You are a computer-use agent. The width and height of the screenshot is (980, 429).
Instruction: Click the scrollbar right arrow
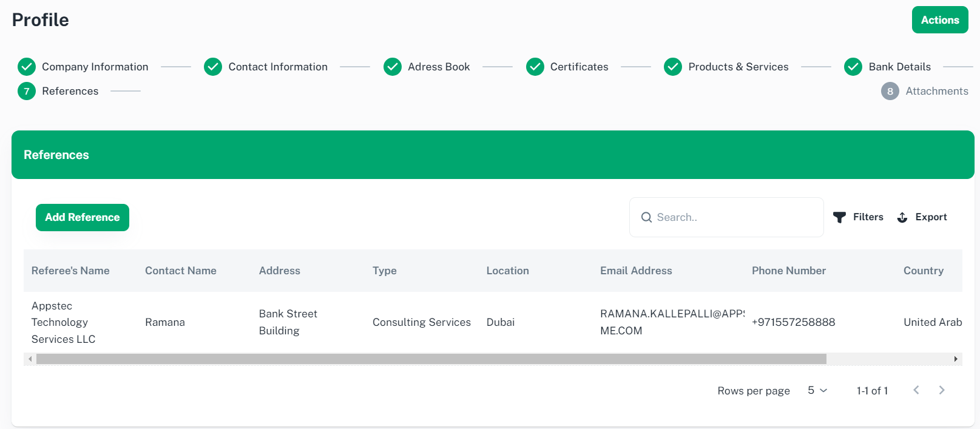tap(956, 359)
